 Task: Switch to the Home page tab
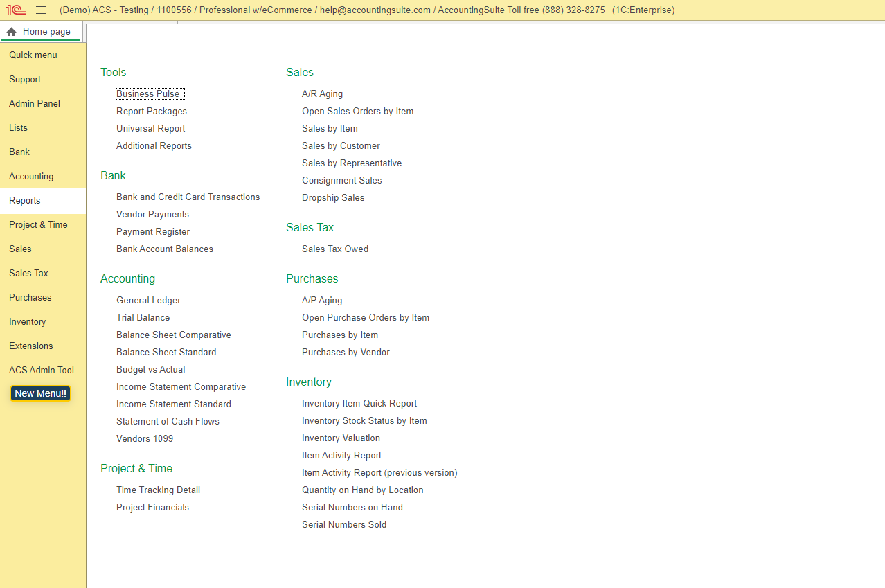point(41,32)
